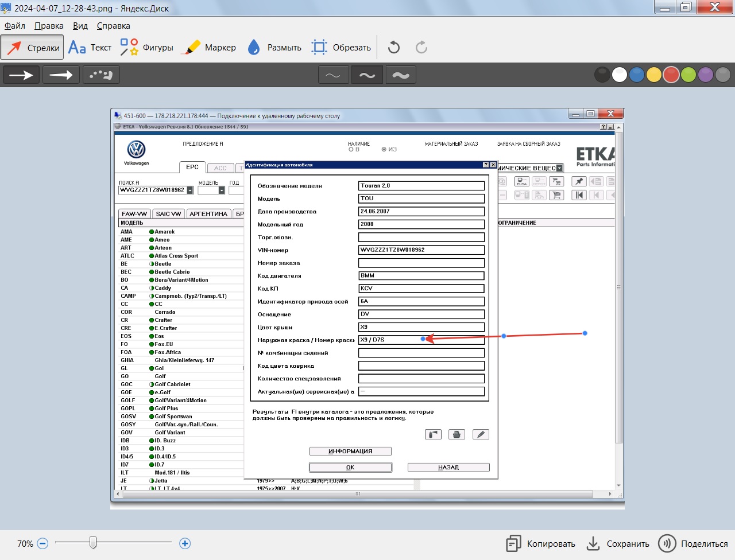735x560 pixels.
Task: Pick the blue color swatch
Action: coord(636,75)
